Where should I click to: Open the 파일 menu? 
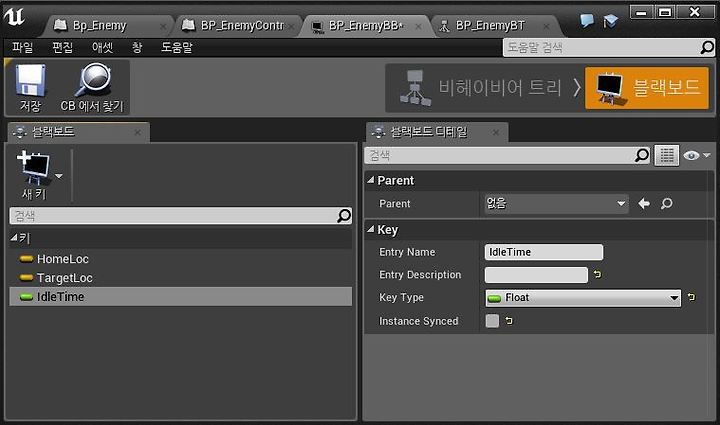tap(22, 47)
